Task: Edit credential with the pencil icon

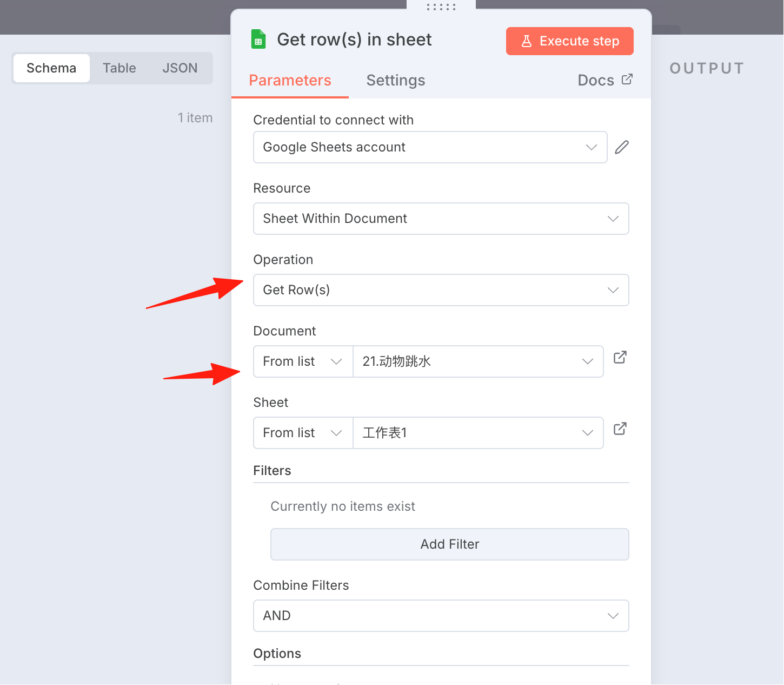Action: (x=622, y=147)
